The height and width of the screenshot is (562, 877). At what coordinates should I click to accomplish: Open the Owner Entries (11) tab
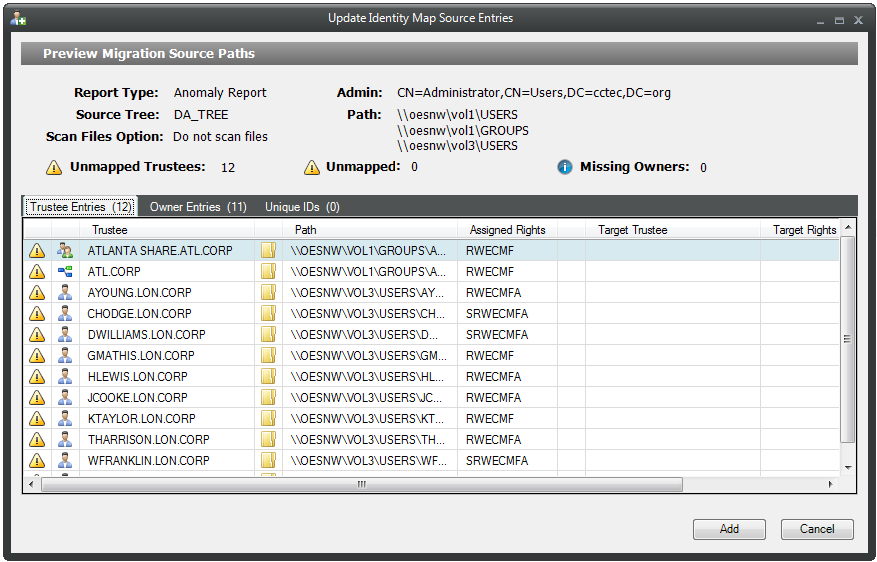[x=198, y=207]
